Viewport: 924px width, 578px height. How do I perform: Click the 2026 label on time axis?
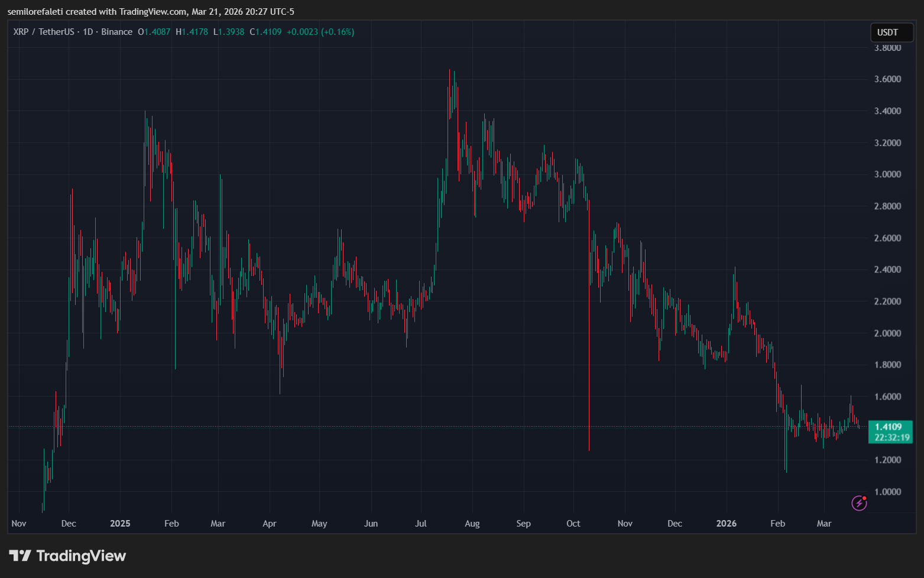click(x=727, y=524)
